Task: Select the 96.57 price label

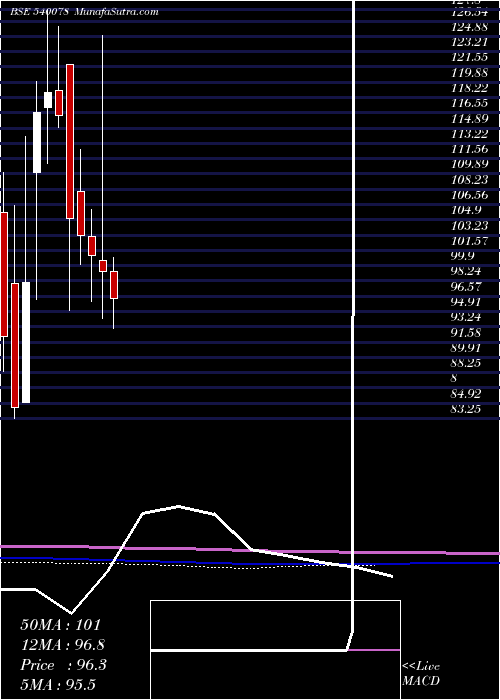Action: [466, 286]
